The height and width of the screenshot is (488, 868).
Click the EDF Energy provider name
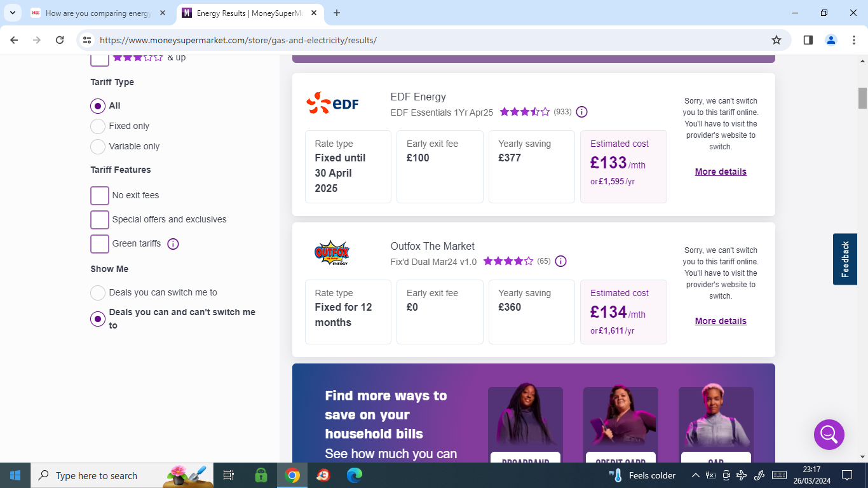tap(418, 97)
